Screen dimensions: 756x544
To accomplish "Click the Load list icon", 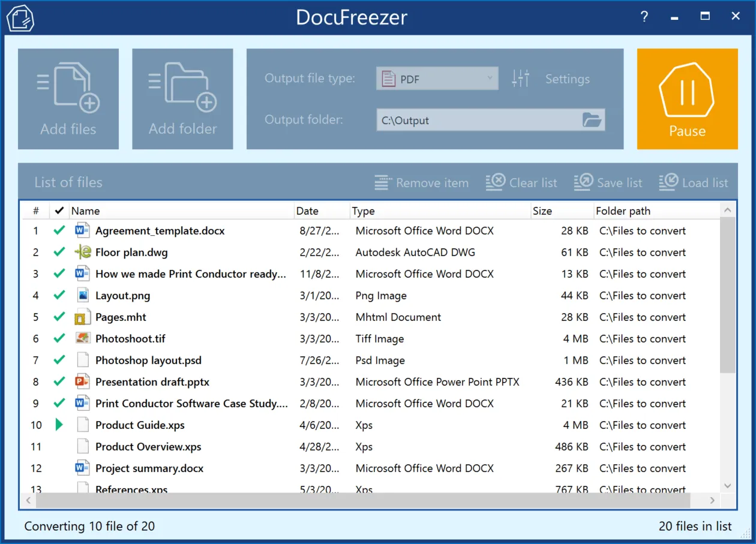I will (668, 182).
